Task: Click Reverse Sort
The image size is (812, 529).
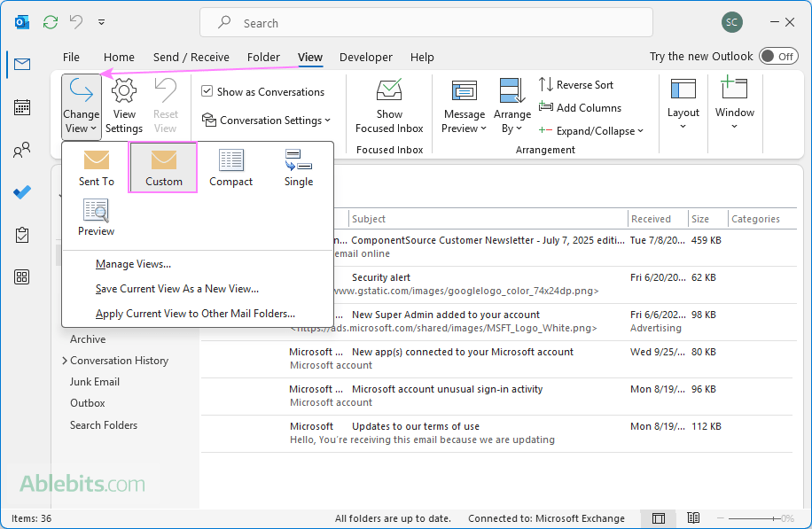Action: tap(576, 84)
